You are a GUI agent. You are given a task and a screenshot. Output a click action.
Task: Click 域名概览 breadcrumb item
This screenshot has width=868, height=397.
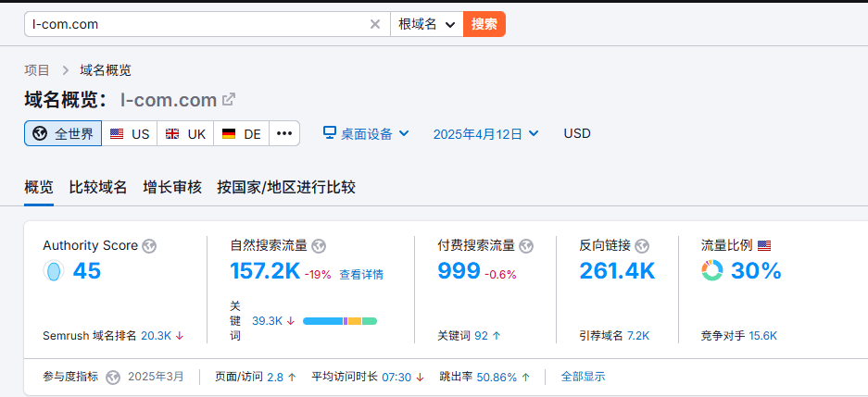(106, 70)
